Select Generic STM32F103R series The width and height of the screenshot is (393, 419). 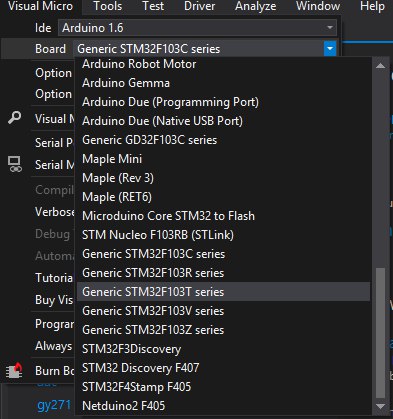223,273
